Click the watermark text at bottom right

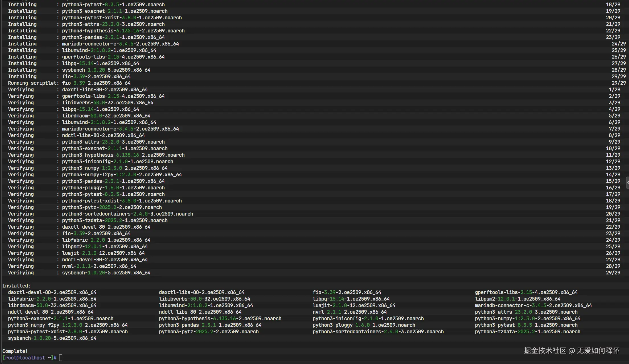pos(571,351)
